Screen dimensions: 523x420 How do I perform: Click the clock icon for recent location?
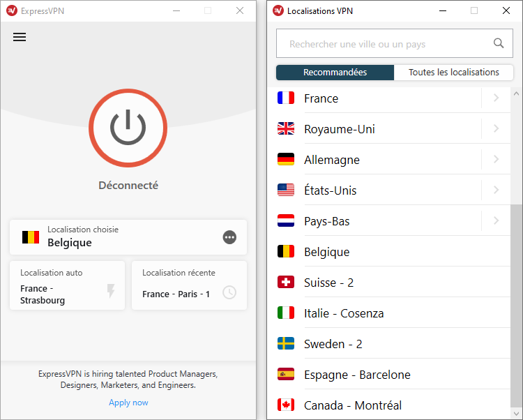point(229,292)
